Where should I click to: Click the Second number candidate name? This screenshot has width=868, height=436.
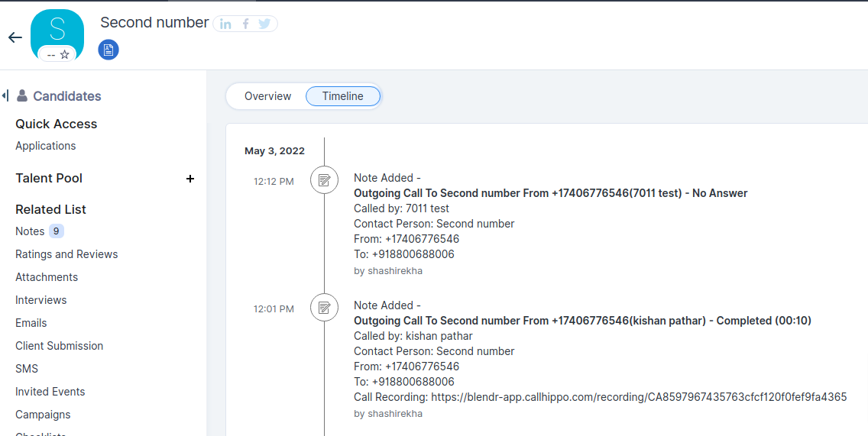tap(154, 23)
